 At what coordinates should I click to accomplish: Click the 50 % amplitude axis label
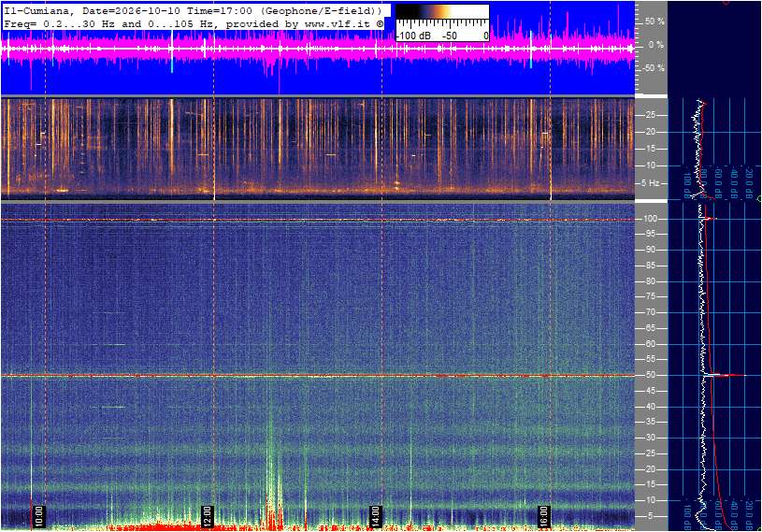(x=654, y=22)
